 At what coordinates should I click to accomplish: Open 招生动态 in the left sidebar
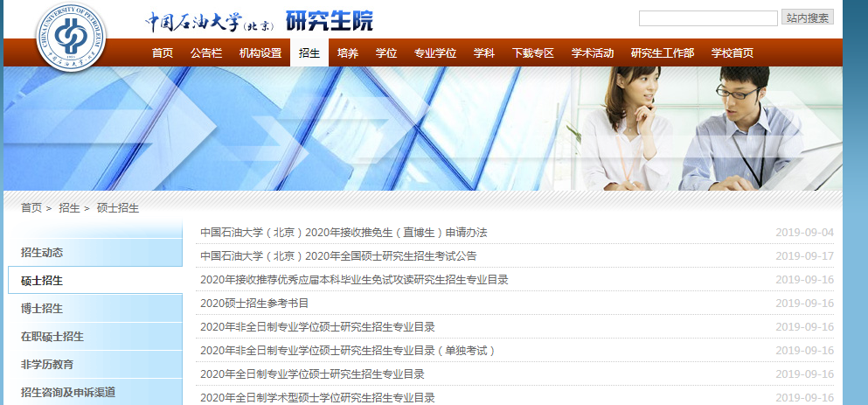[x=42, y=253]
